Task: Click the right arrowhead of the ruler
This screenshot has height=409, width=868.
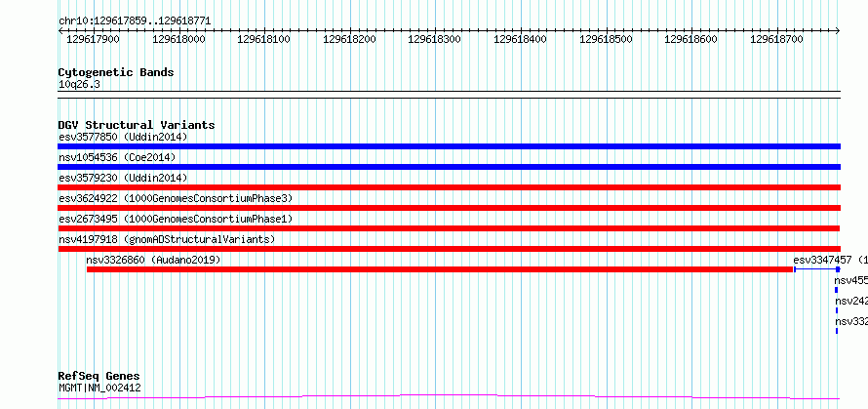Action: pos(838,30)
